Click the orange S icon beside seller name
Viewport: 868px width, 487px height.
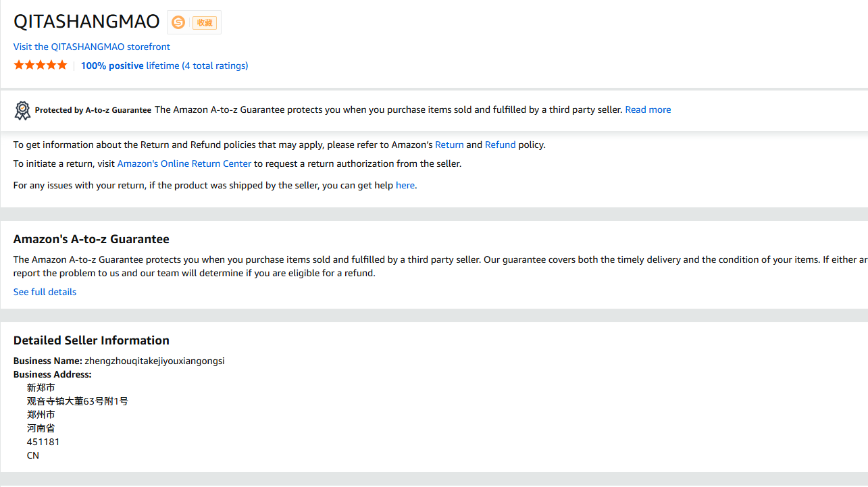pos(178,22)
